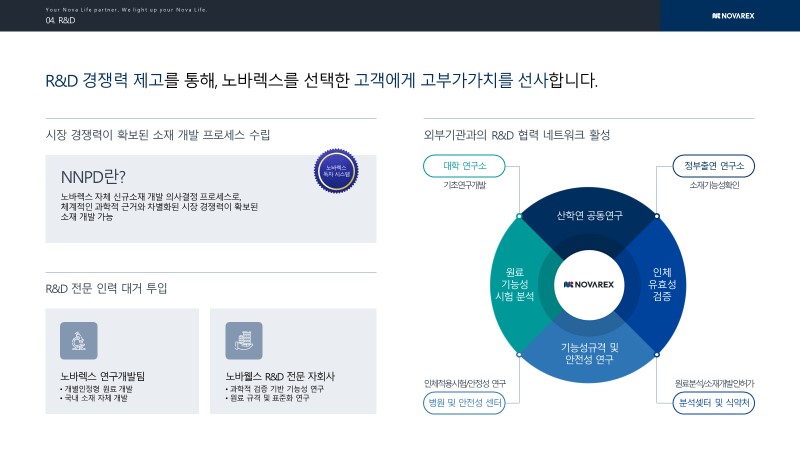800x450 pixels.
Task: Click the '인체적용시험/안정성 연구' caption
Action: [x=465, y=383]
